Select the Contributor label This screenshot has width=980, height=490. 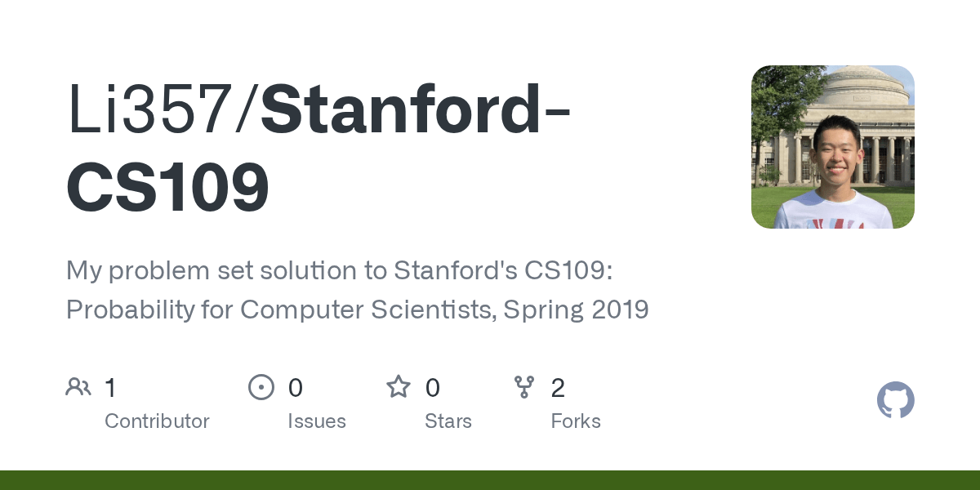pos(157,421)
